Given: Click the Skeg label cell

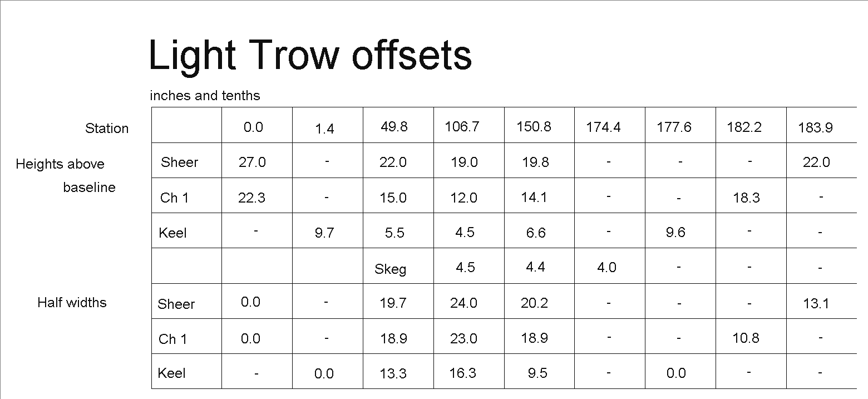Looking at the screenshot, I should coord(391,269).
